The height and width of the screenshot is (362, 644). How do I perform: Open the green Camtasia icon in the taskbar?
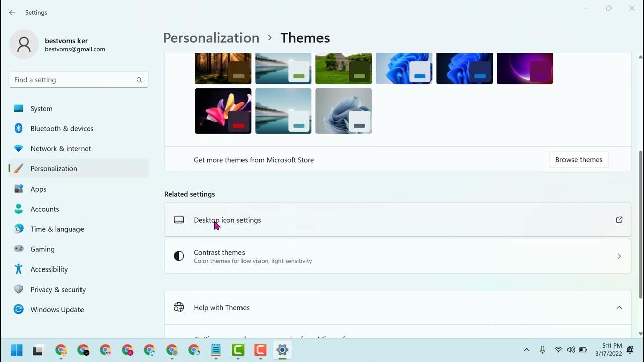(x=238, y=350)
